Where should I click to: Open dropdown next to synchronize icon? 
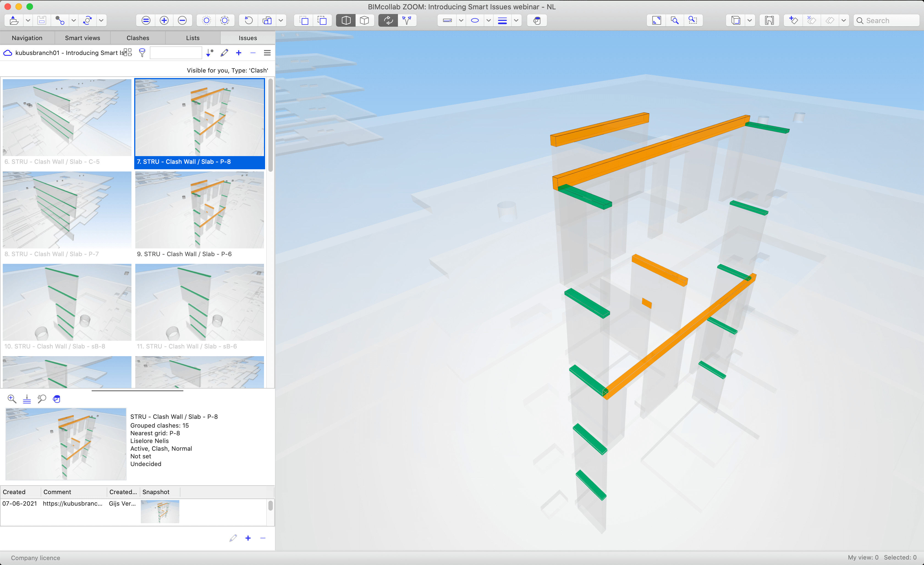101,20
